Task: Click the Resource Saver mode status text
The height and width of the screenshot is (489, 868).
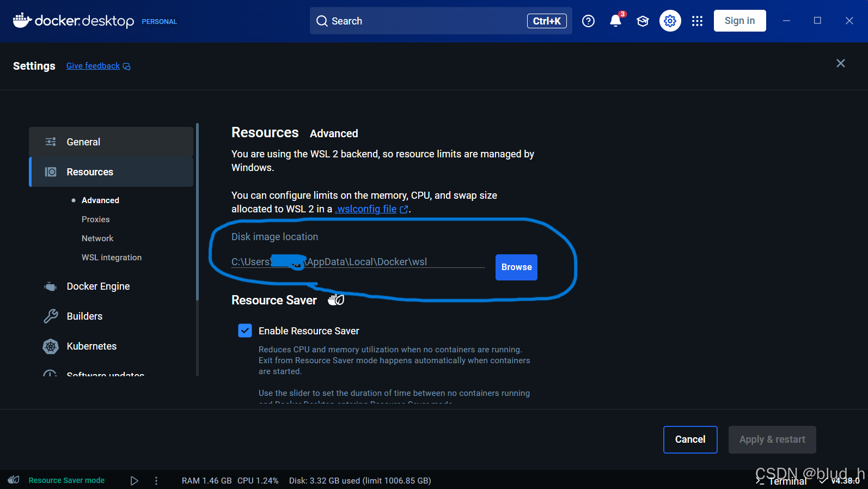Action: 66,480
